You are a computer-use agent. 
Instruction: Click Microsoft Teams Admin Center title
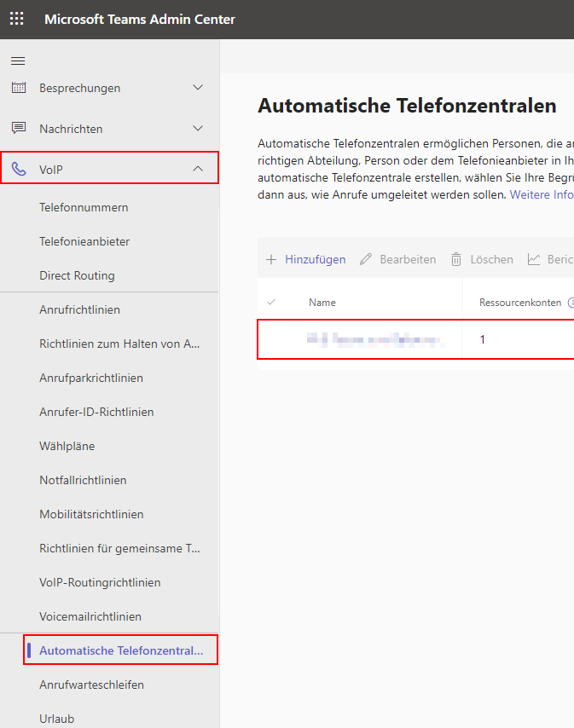(140, 19)
